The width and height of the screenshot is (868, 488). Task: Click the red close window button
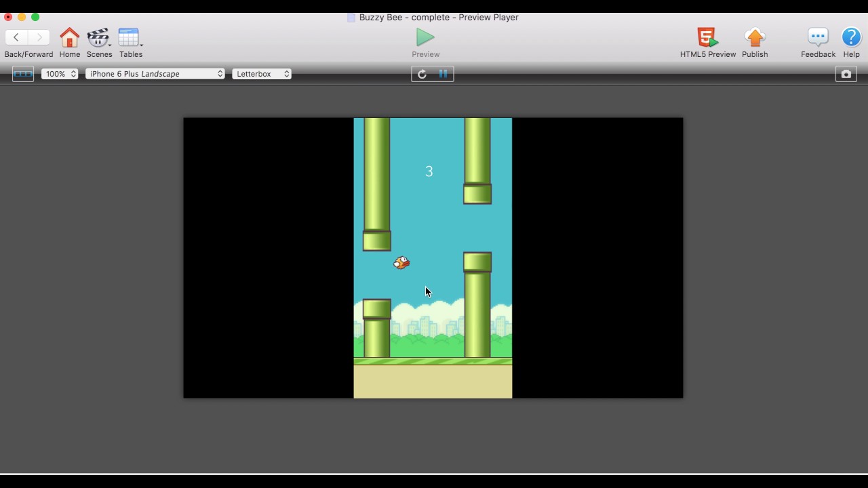click(x=8, y=17)
